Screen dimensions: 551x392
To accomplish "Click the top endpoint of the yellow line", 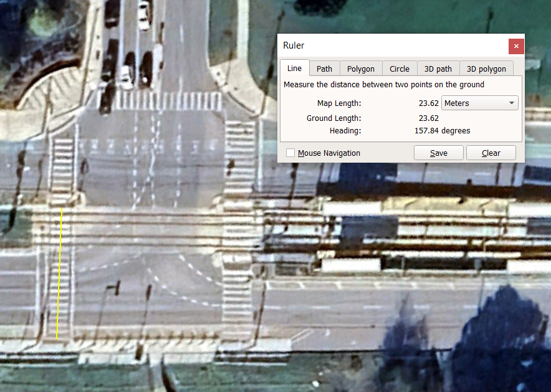I will click(x=61, y=208).
